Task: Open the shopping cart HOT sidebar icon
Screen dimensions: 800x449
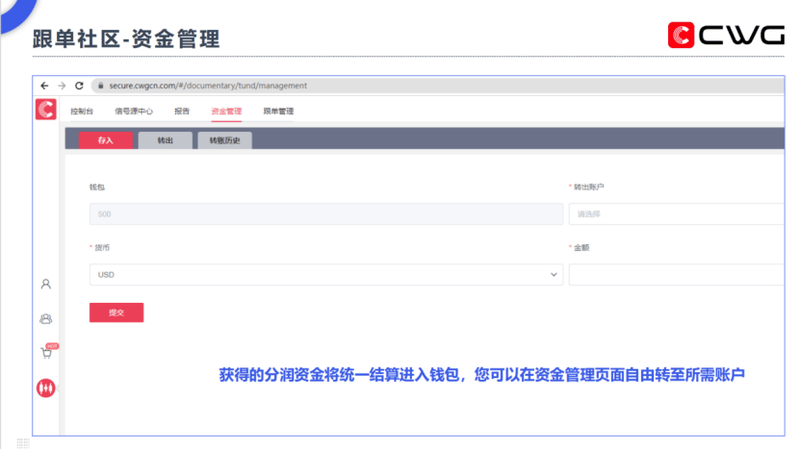Action: coord(48,351)
